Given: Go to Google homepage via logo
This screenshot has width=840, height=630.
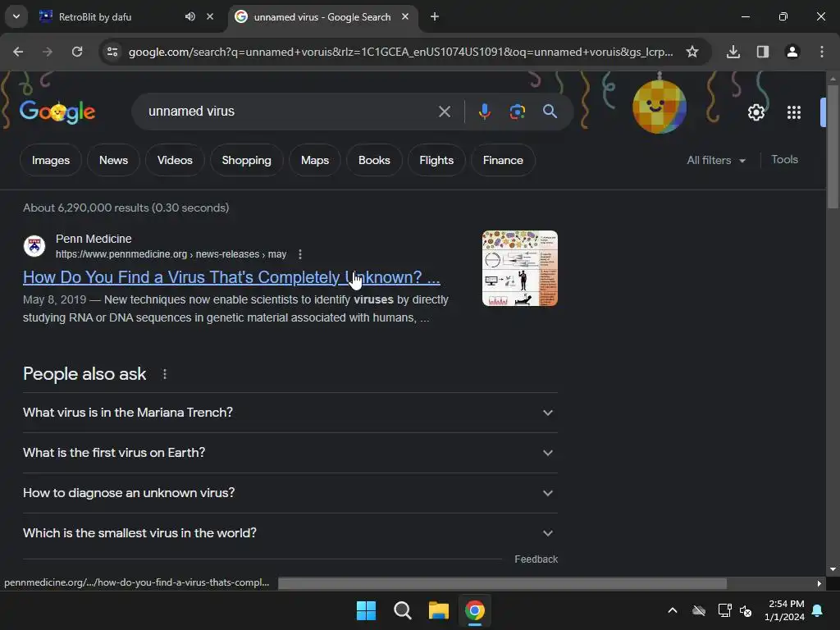Looking at the screenshot, I should point(57,112).
